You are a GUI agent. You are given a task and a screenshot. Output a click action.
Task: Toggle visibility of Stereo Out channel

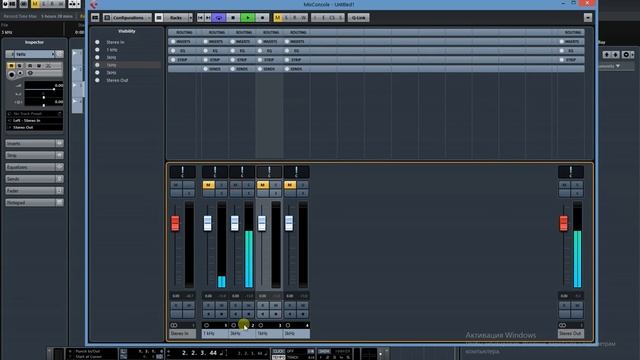pos(97,80)
